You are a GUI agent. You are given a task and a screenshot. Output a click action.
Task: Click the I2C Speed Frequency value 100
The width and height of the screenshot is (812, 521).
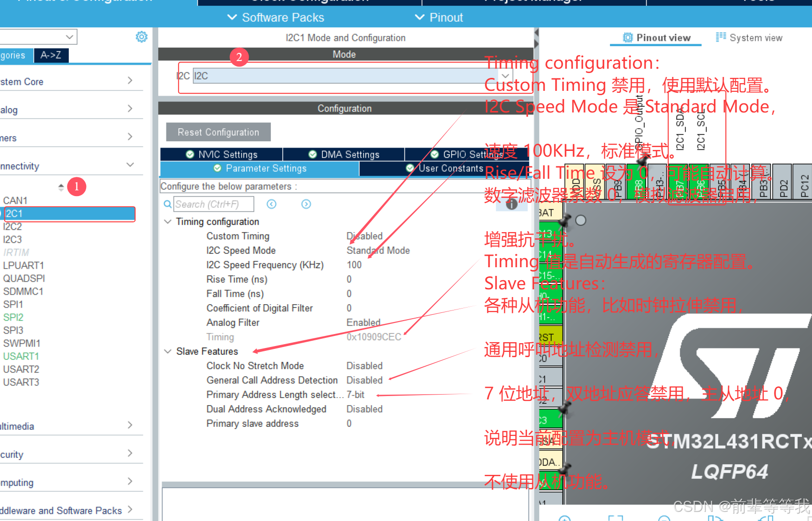pos(354,265)
